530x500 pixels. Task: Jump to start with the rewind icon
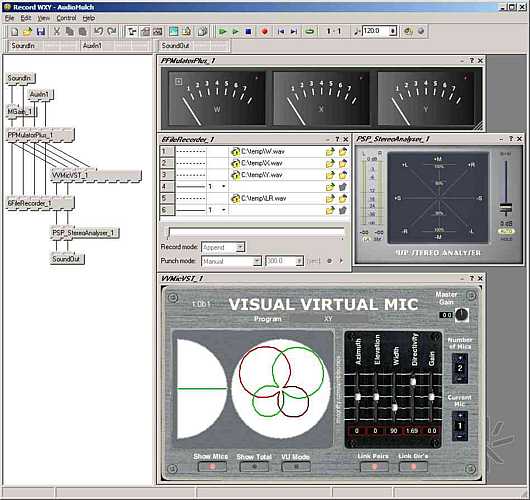point(281,32)
